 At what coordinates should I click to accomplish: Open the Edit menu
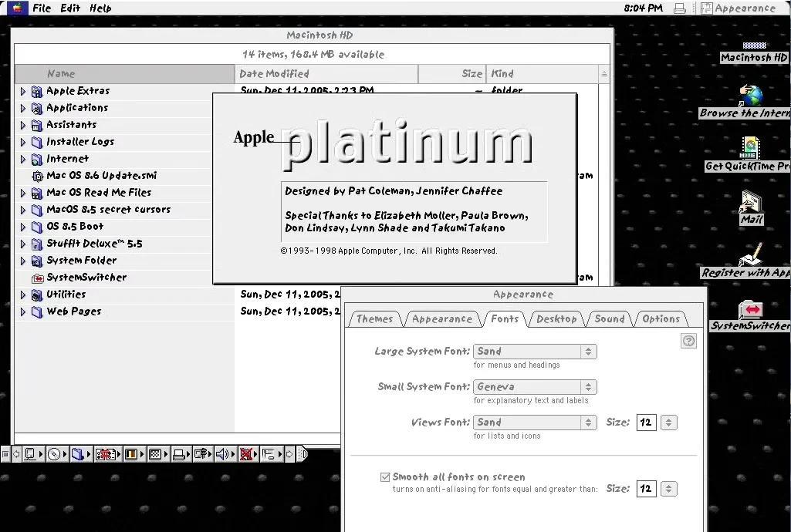coord(70,8)
